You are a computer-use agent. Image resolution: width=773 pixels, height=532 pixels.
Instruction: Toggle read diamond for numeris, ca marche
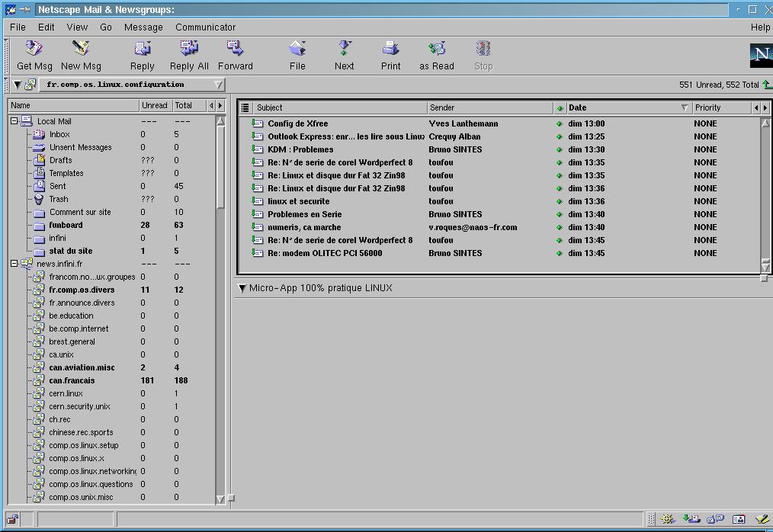click(x=559, y=227)
